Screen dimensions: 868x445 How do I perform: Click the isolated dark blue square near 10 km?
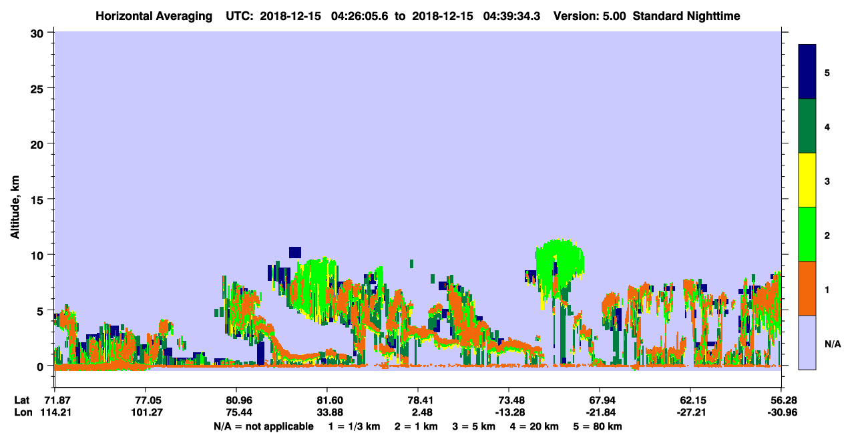tap(295, 252)
